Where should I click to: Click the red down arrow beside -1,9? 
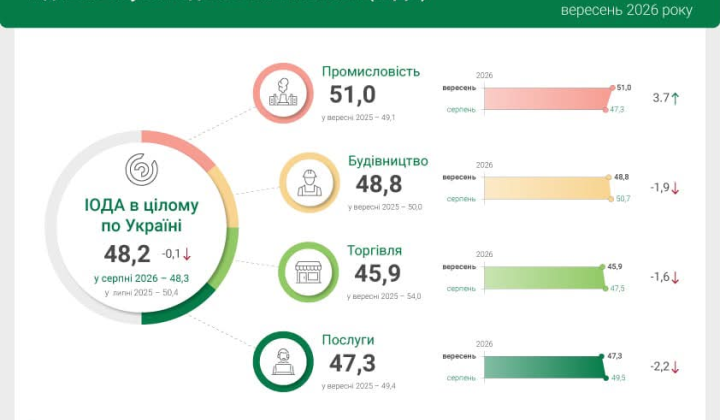pos(675,188)
